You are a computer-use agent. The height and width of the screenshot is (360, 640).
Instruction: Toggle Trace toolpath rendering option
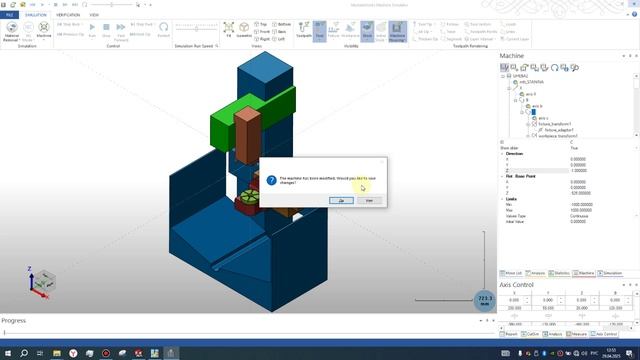coord(448,32)
